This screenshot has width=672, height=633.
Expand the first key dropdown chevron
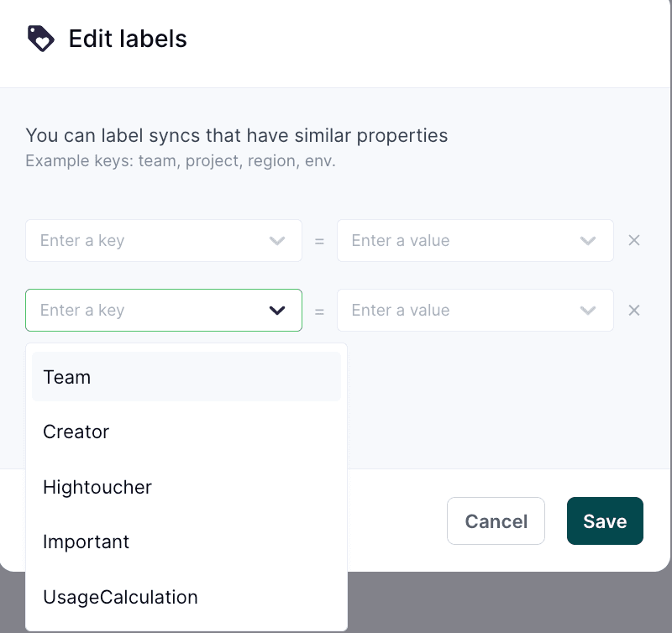(x=277, y=241)
